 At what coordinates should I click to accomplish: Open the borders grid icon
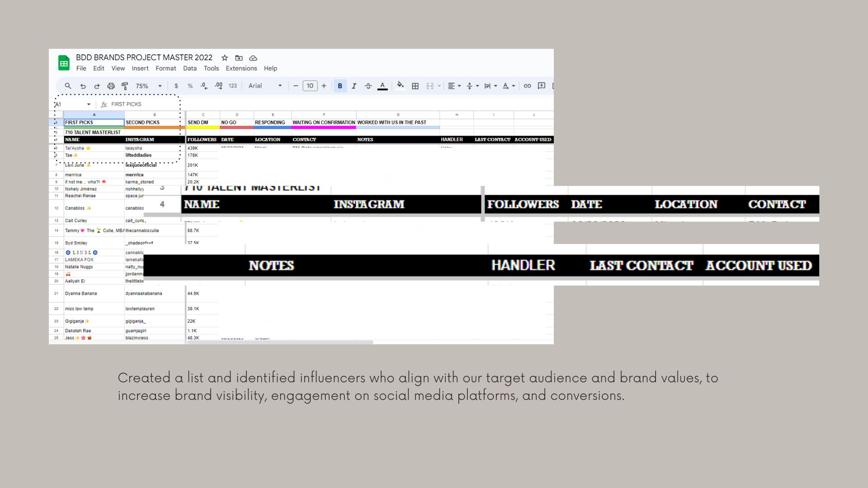(x=415, y=86)
